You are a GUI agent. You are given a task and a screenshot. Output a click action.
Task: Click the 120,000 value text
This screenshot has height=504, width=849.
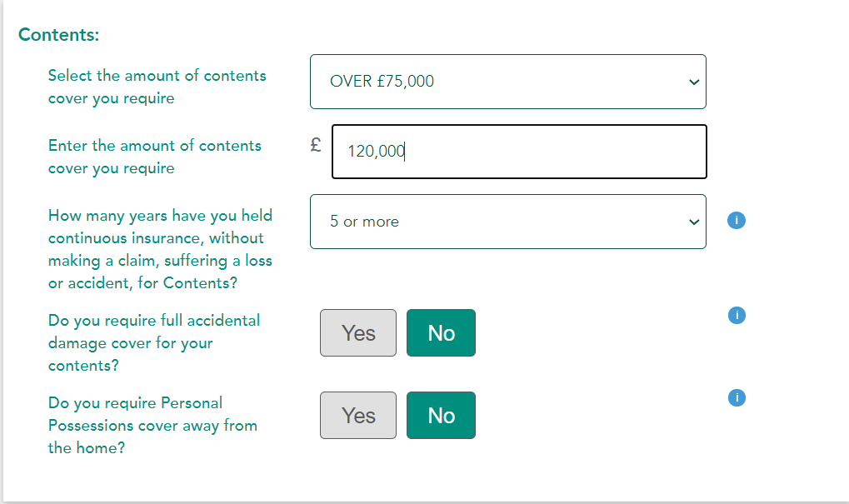point(377,151)
